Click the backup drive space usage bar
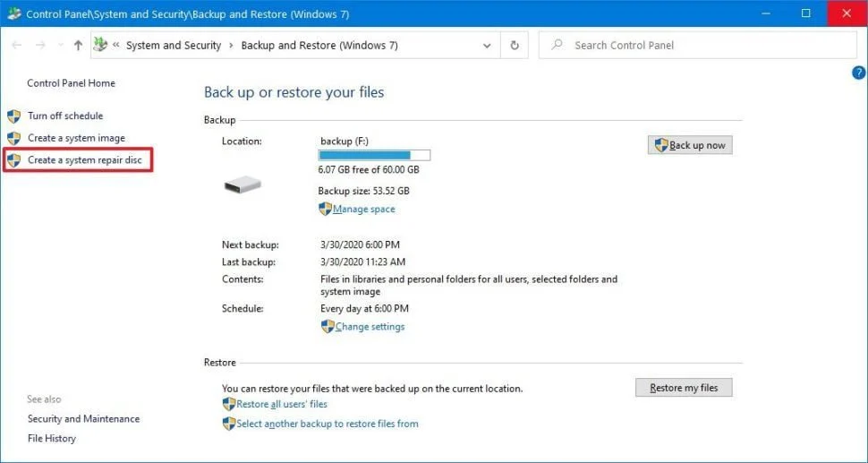Screen dimensions: 868x463 [374, 155]
